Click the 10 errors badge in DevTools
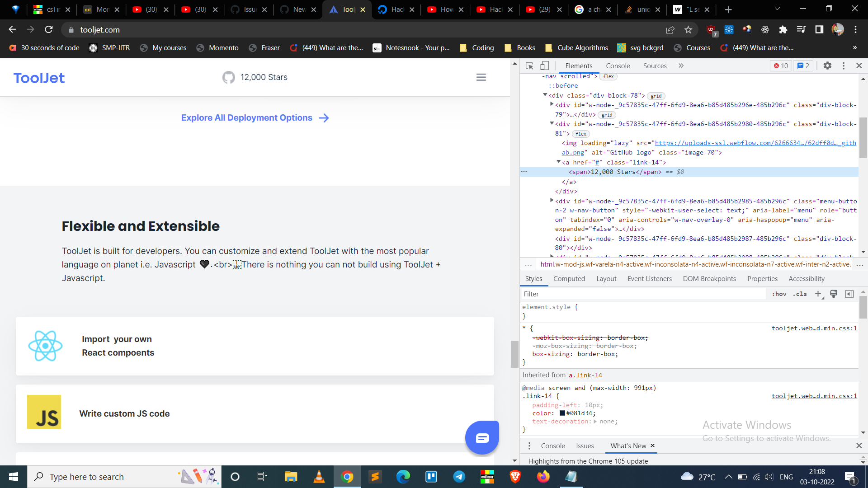Image resolution: width=868 pixels, height=488 pixels. 781,66
